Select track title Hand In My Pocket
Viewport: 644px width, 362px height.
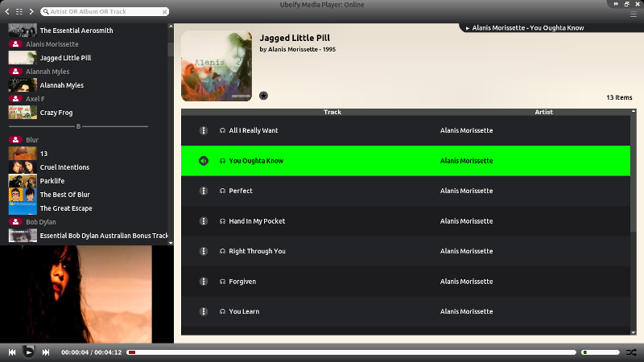click(x=257, y=221)
